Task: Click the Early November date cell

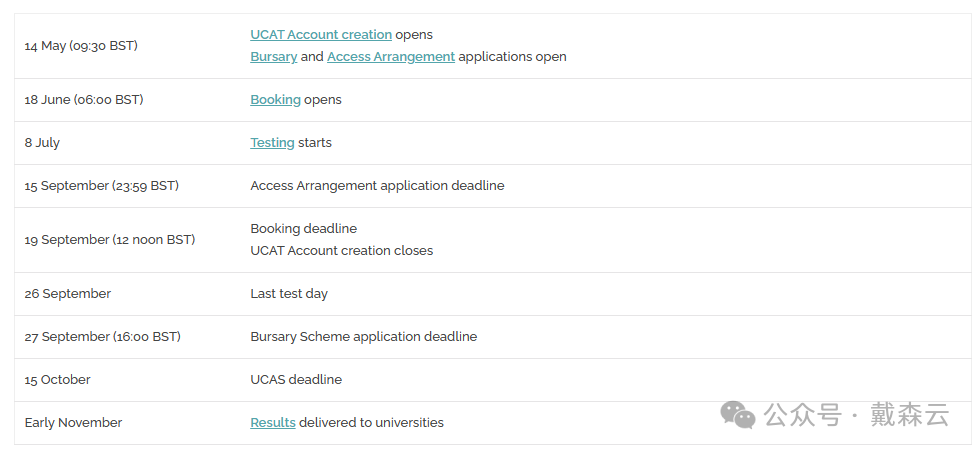Action: click(x=73, y=423)
